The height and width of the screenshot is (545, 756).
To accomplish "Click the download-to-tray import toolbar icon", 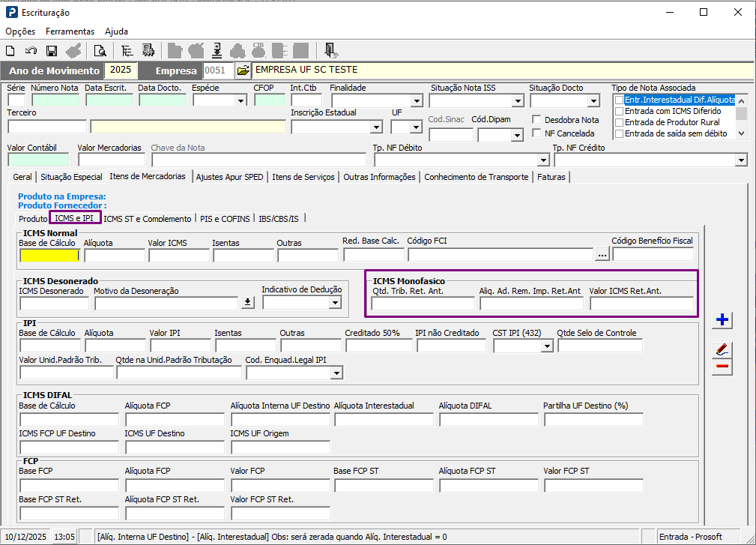I will (217, 51).
